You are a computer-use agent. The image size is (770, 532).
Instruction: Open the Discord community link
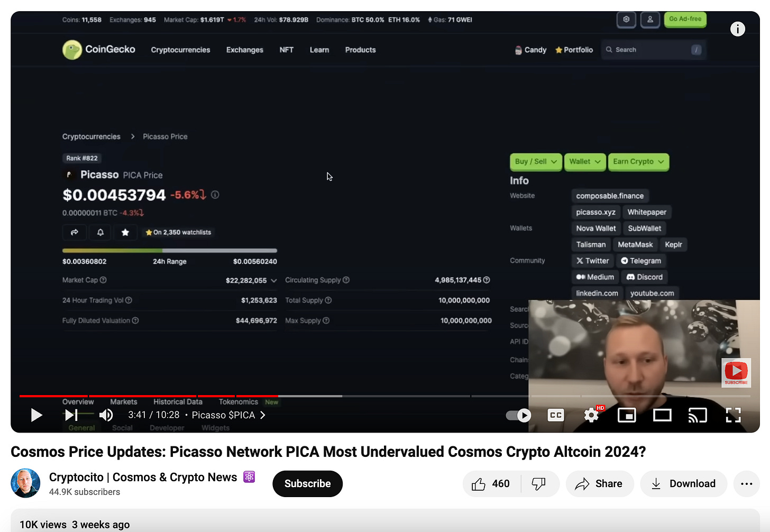pos(644,277)
